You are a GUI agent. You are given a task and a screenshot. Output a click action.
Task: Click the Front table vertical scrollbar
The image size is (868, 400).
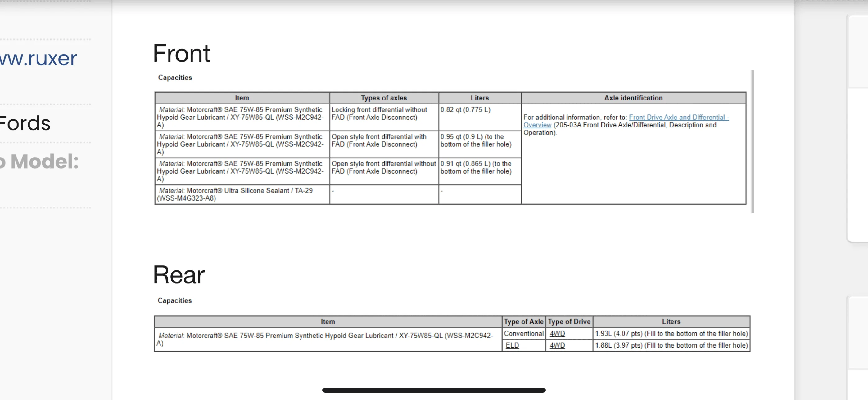coord(753,141)
